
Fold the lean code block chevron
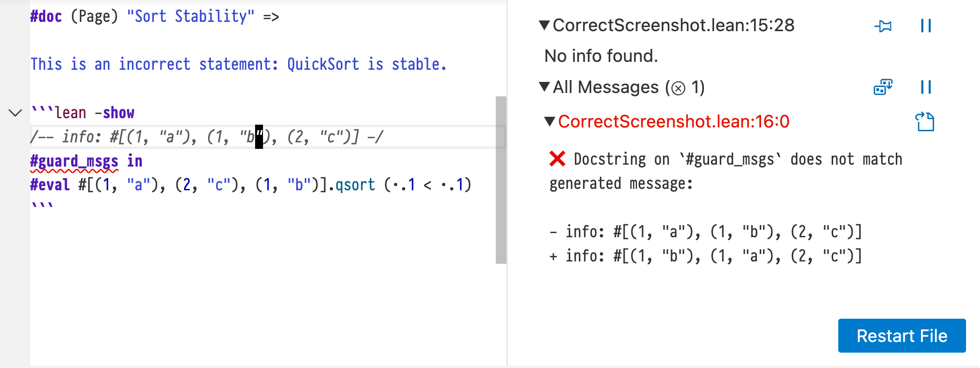point(15,113)
